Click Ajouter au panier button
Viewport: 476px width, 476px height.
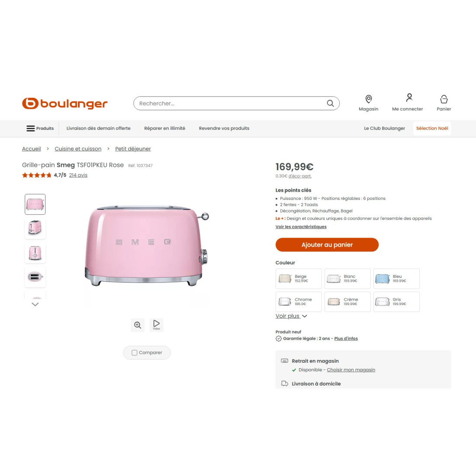pos(327,244)
